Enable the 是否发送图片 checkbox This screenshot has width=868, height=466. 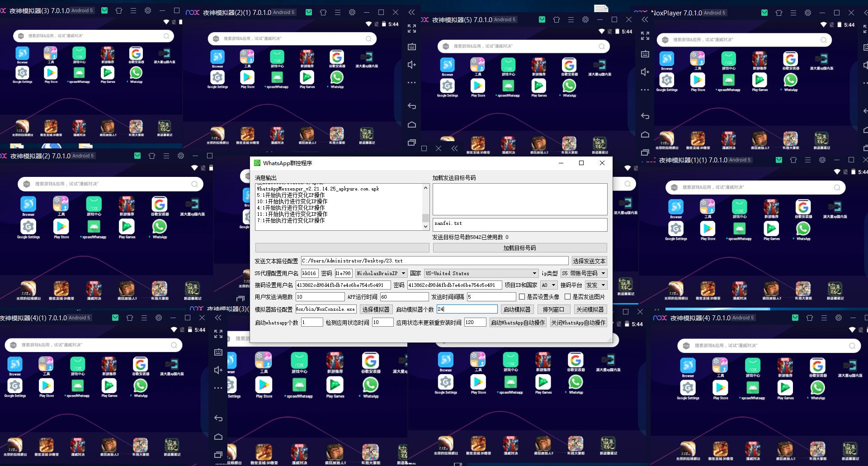pos(567,297)
